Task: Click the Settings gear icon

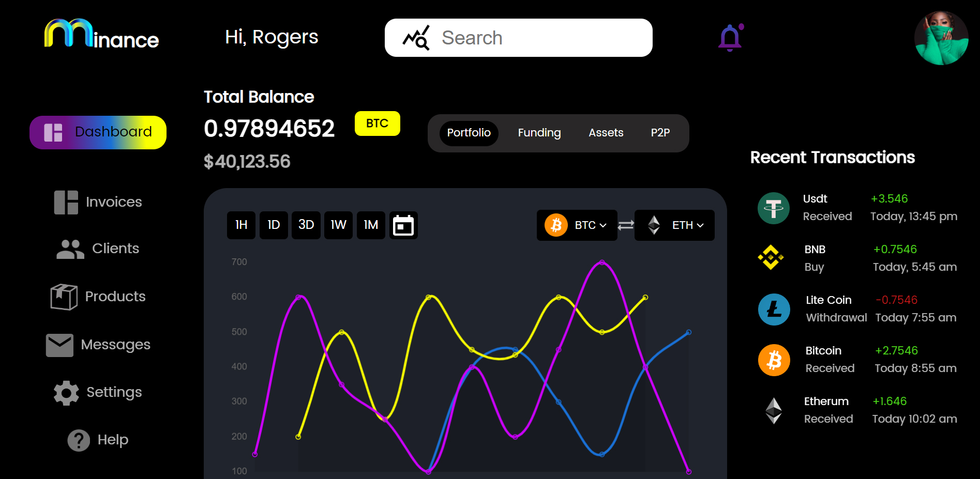Action: tap(66, 393)
